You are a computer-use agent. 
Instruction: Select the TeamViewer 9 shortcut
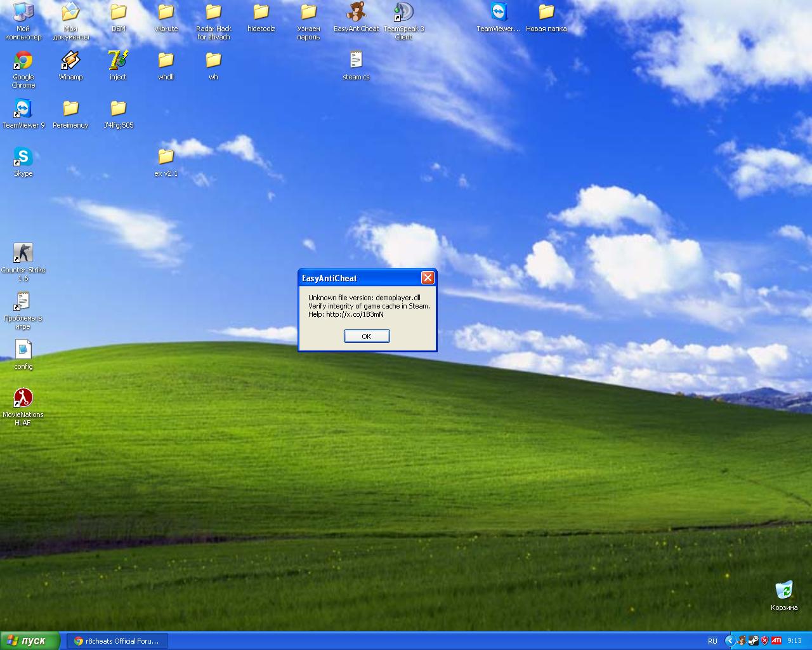click(x=23, y=114)
